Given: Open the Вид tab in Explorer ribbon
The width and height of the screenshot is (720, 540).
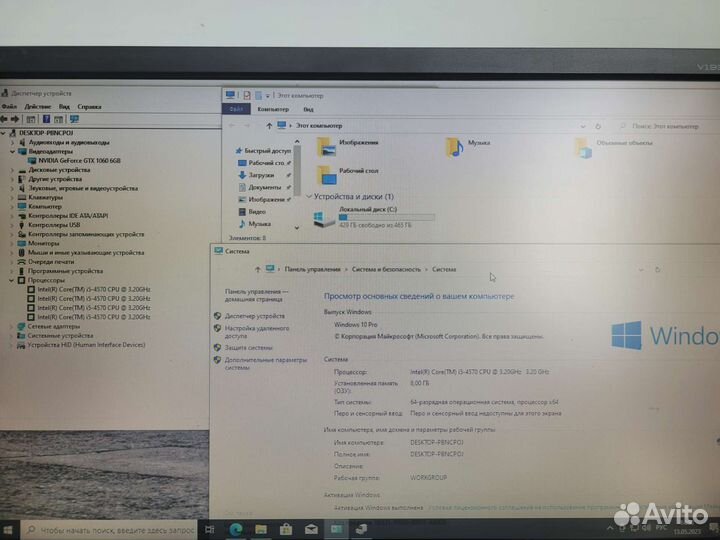Looking at the screenshot, I should point(308,109).
